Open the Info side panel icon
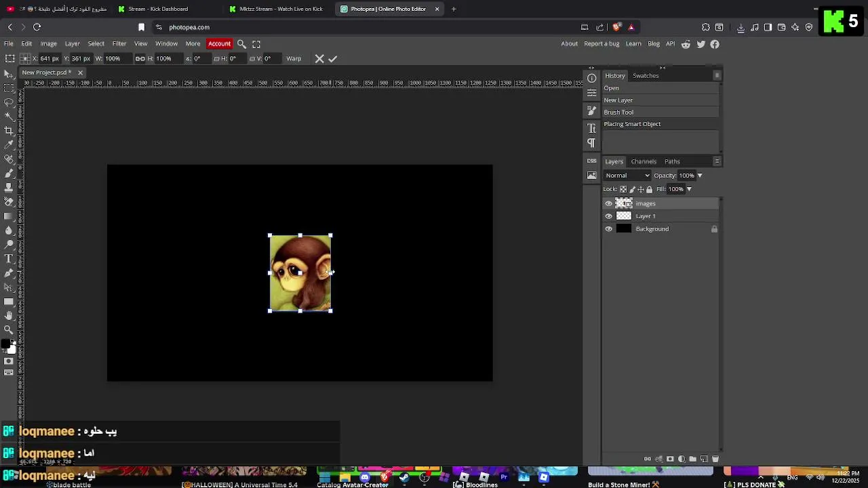Image resolution: width=868 pixels, height=488 pixels. [592, 78]
